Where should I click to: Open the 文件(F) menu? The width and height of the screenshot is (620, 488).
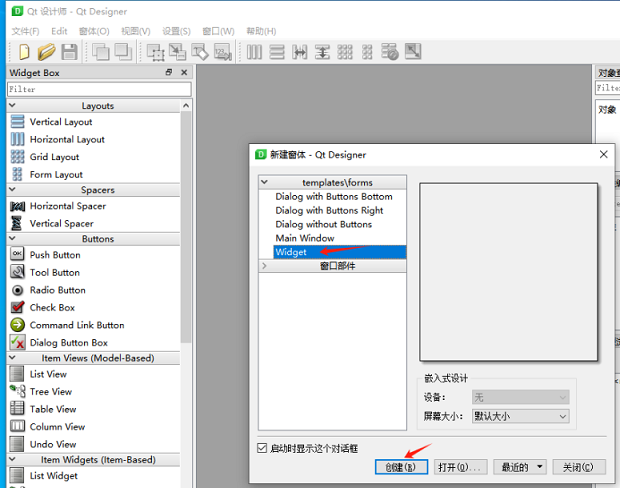point(25,31)
